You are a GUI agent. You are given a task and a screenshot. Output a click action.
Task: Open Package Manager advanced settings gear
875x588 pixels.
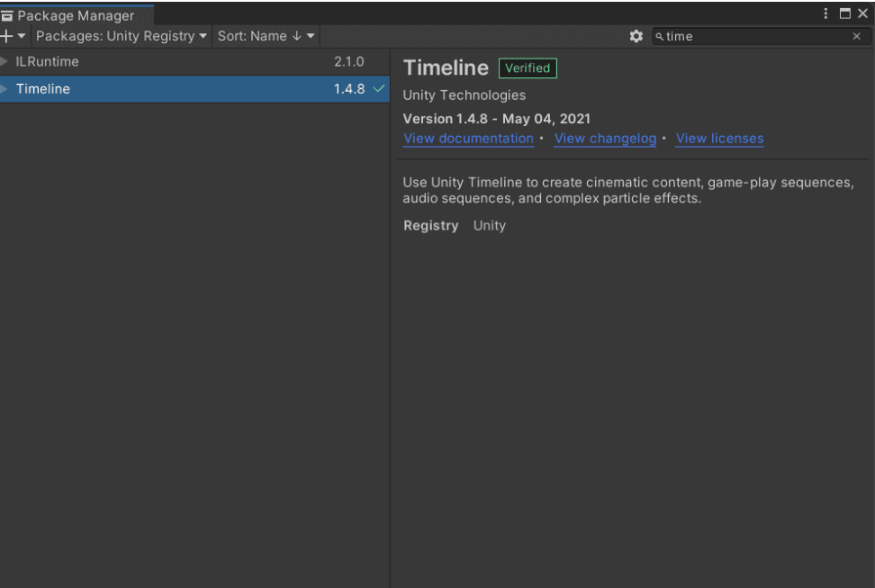(x=636, y=36)
